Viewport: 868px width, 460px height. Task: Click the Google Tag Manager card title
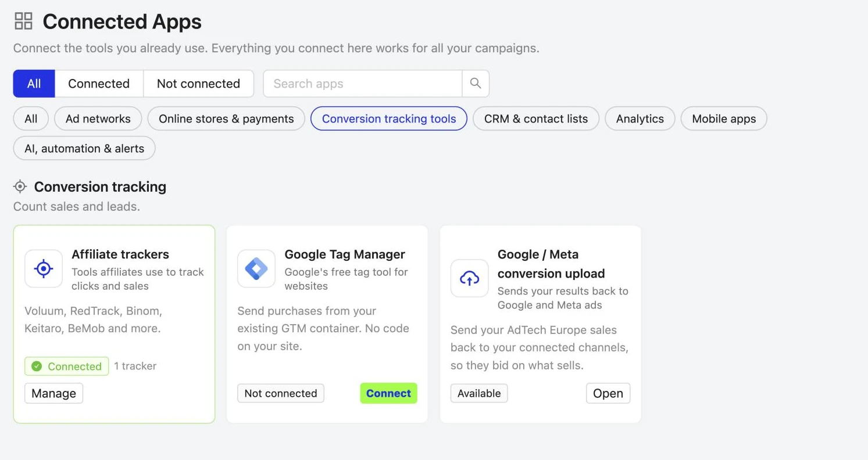click(x=345, y=254)
